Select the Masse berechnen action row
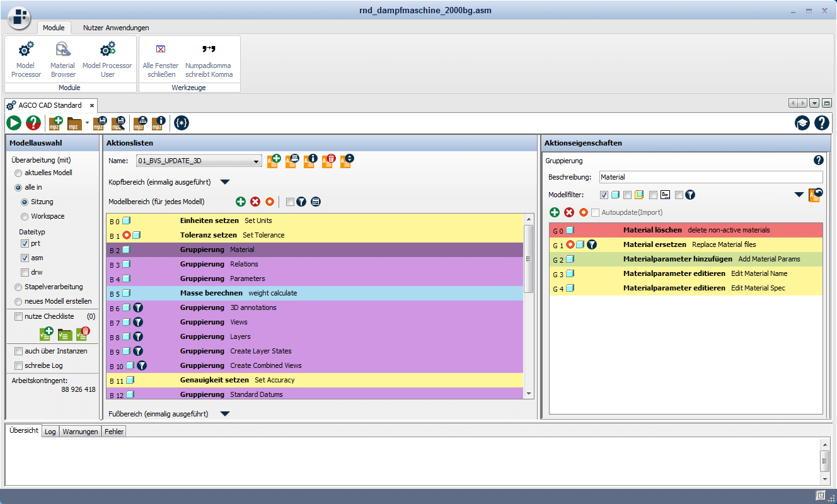Viewport: 837px width, 504px height. coord(315,293)
